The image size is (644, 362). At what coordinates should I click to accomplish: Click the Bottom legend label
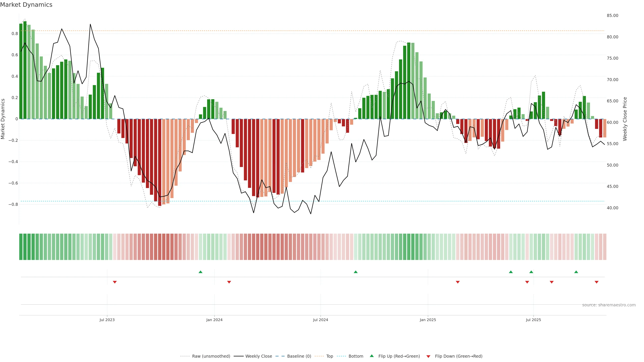tap(356, 356)
